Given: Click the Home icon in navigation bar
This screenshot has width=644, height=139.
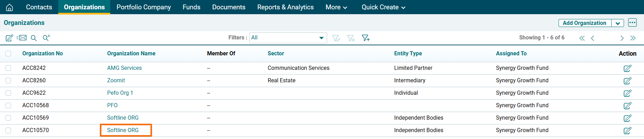Looking at the screenshot, I should pyautogui.click(x=10, y=7).
